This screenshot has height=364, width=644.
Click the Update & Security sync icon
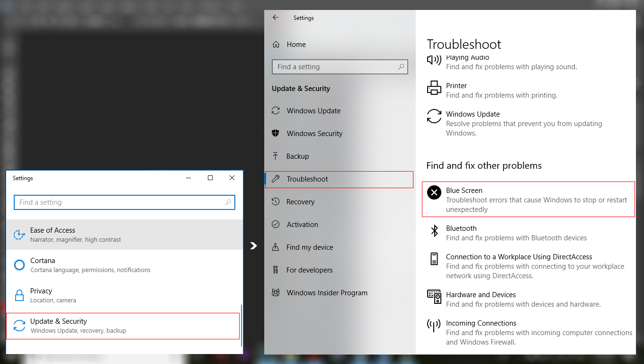point(19,326)
